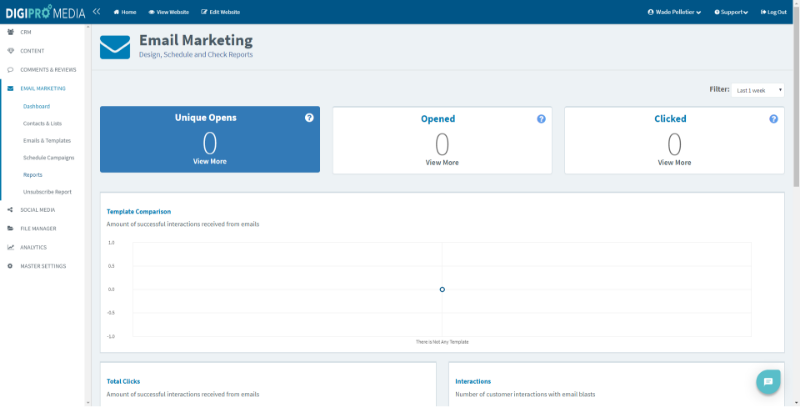Click the CRM people icon in sidebar
800x407 pixels.
[x=10, y=32]
